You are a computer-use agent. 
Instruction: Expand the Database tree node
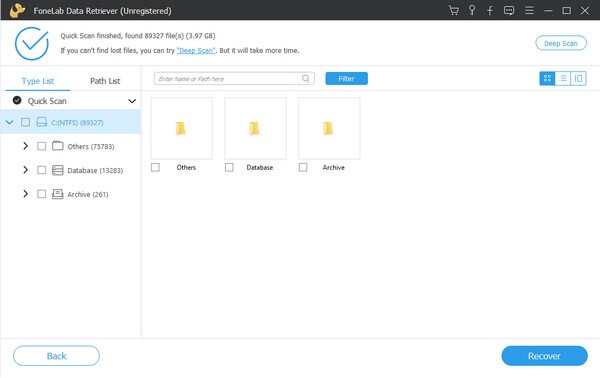25,169
